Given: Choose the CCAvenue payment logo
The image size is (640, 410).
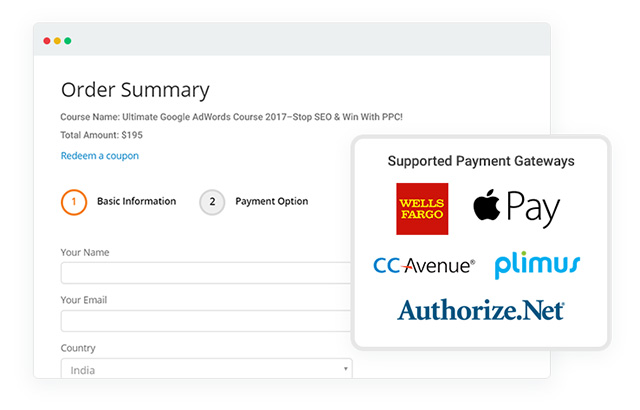Looking at the screenshot, I should tap(424, 266).
